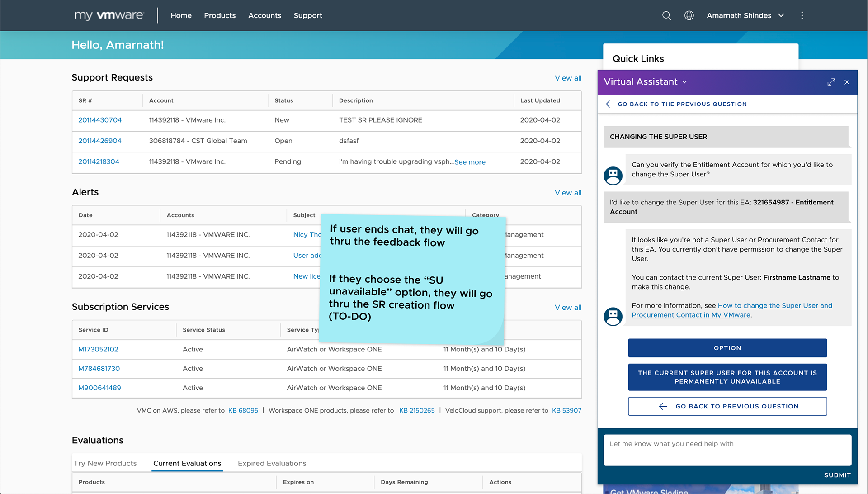The width and height of the screenshot is (868, 494).
Task: Select the Current Evaluations tab
Action: pyautogui.click(x=187, y=463)
